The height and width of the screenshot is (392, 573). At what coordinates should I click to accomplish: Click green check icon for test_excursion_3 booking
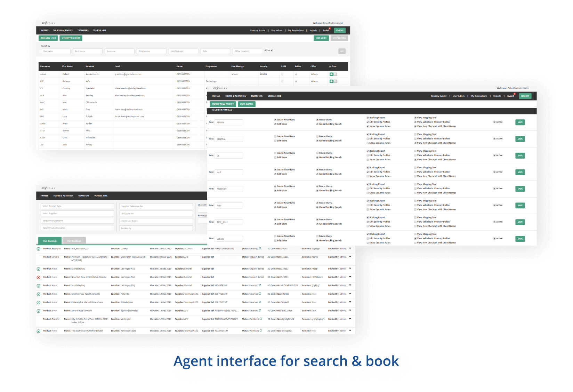pos(39,249)
